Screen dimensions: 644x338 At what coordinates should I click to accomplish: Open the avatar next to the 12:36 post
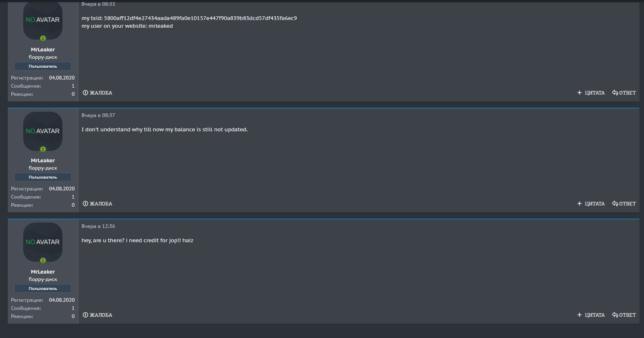click(43, 242)
